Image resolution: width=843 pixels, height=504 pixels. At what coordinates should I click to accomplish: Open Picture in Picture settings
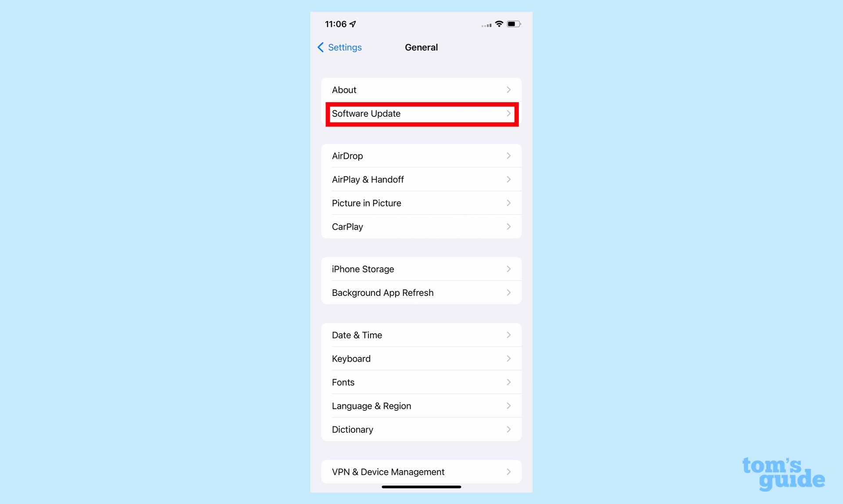point(421,203)
